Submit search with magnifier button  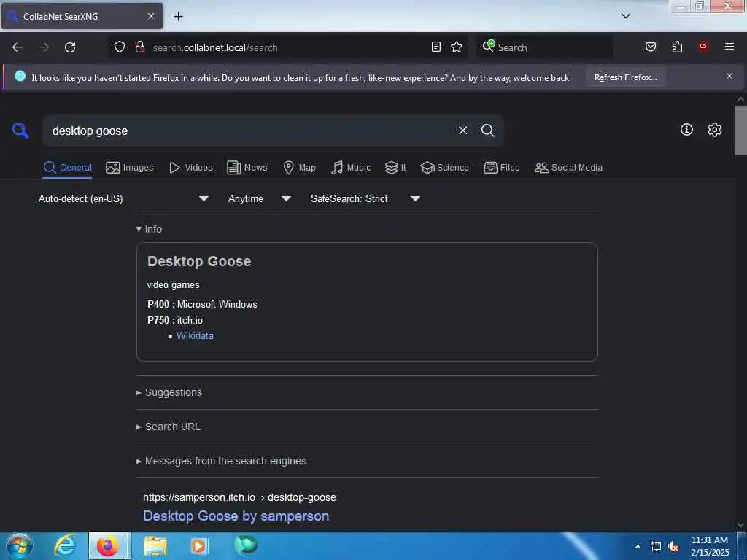point(487,130)
